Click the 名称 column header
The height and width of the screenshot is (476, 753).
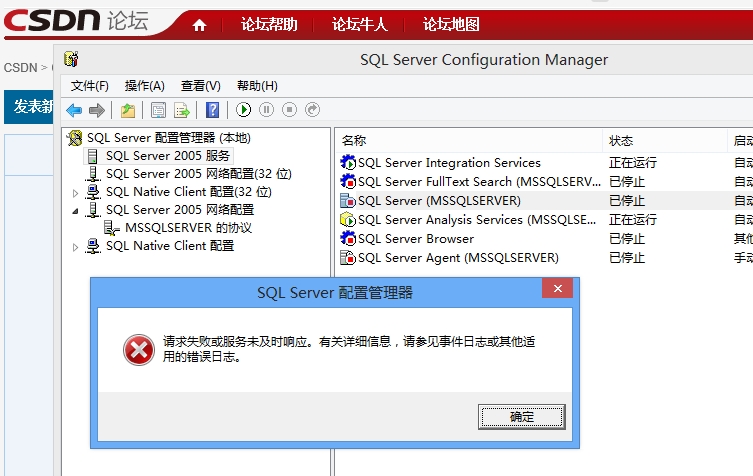pyautogui.click(x=355, y=141)
